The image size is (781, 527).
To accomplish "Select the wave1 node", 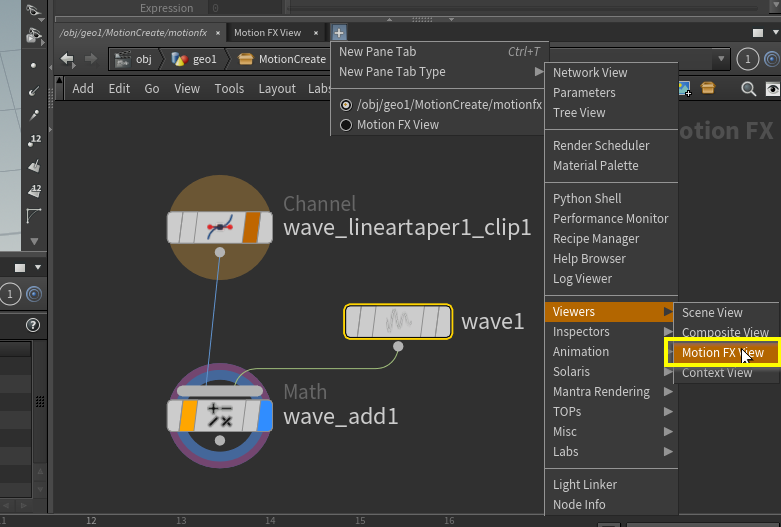I will (x=398, y=321).
